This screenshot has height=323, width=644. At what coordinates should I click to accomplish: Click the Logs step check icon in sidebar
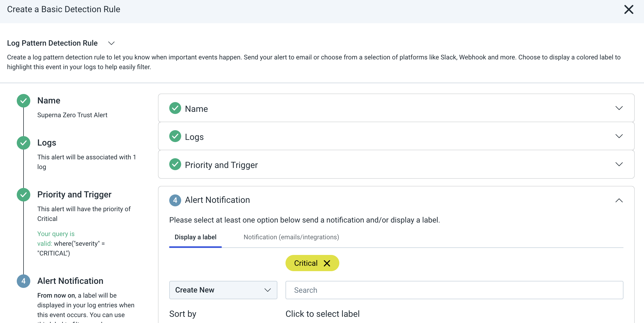tap(23, 143)
